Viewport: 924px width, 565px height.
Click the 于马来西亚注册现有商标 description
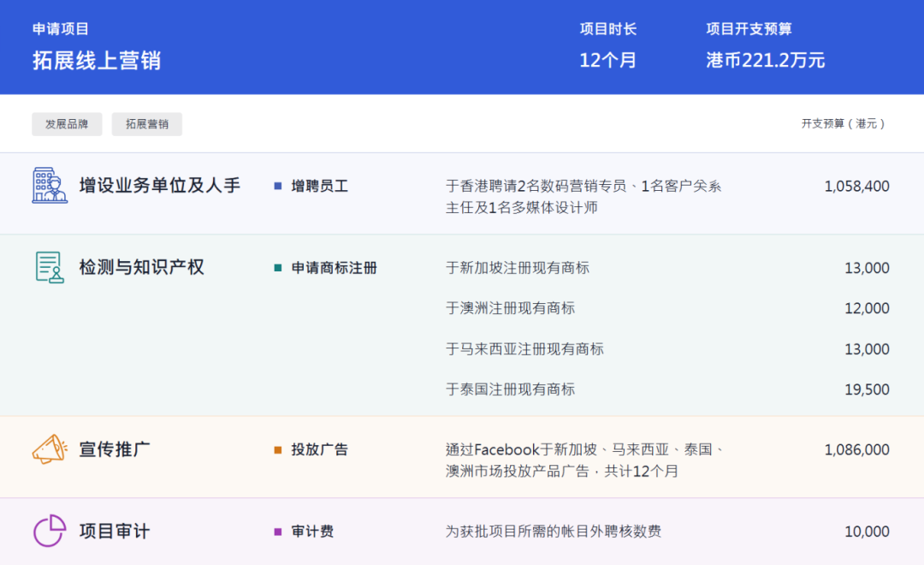pyautogui.click(x=524, y=349)
